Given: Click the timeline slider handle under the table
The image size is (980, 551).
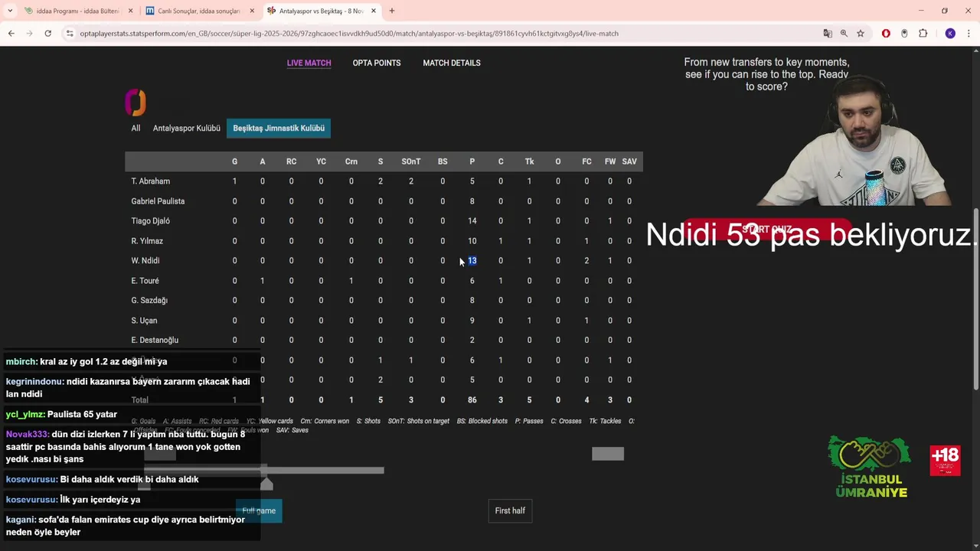Looking at the screenshot, I should [x=266, y=484].
